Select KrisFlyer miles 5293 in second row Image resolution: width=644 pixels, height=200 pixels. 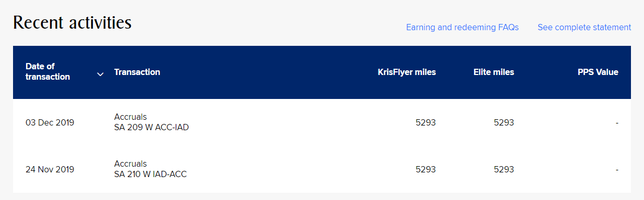pyautogui.click(x=426, y=169)
